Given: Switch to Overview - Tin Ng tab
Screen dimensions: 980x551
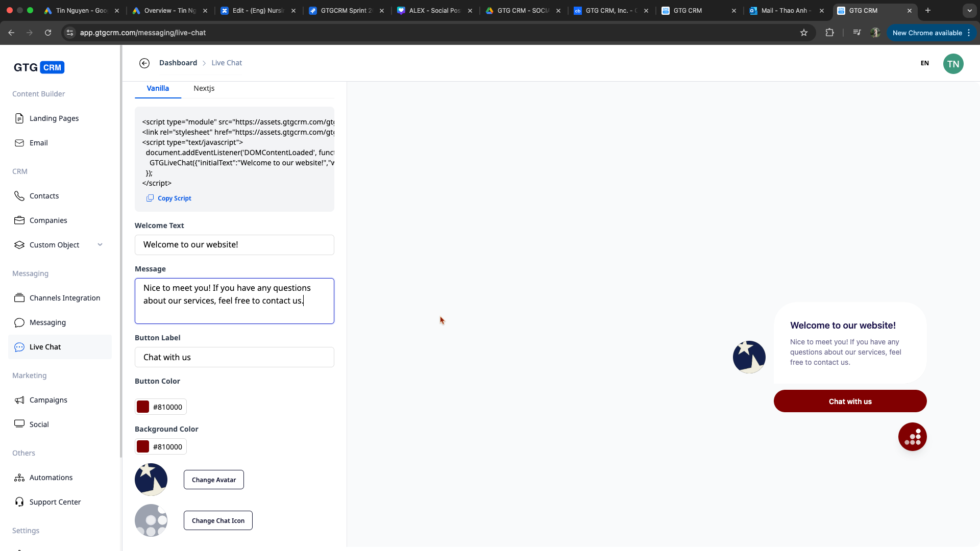Looking at the screenshot, I should [170, 10].
